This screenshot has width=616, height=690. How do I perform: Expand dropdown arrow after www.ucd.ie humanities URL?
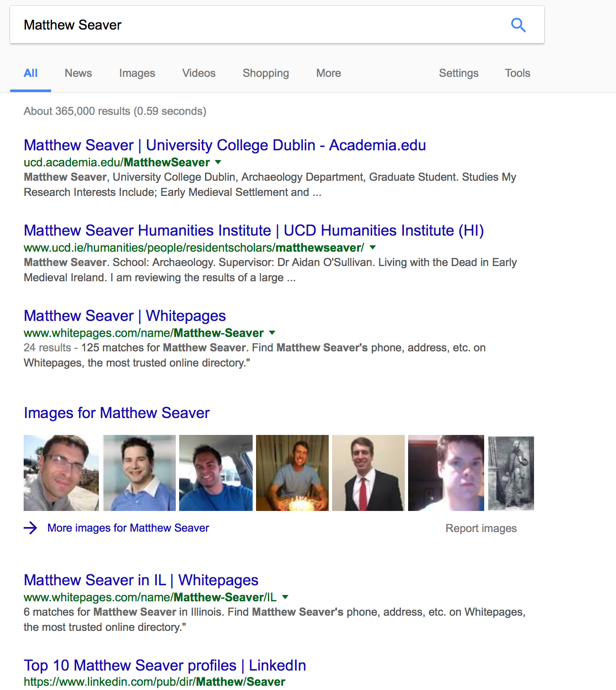point(373,247)
